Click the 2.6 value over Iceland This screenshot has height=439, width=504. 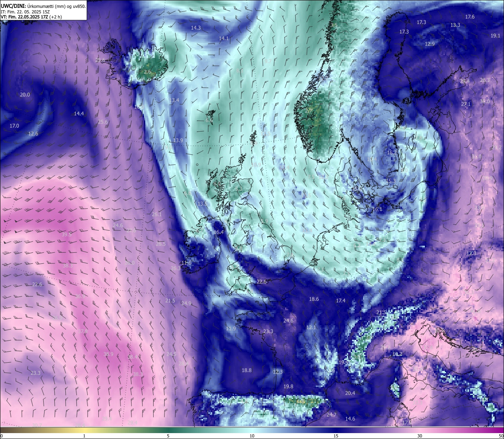pyautogui.click(x=148, y=72)
